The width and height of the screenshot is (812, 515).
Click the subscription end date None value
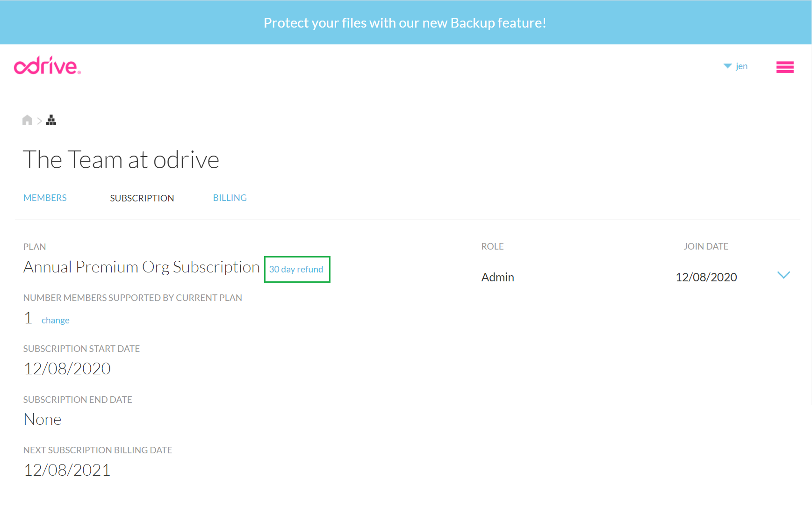(43, 420)
